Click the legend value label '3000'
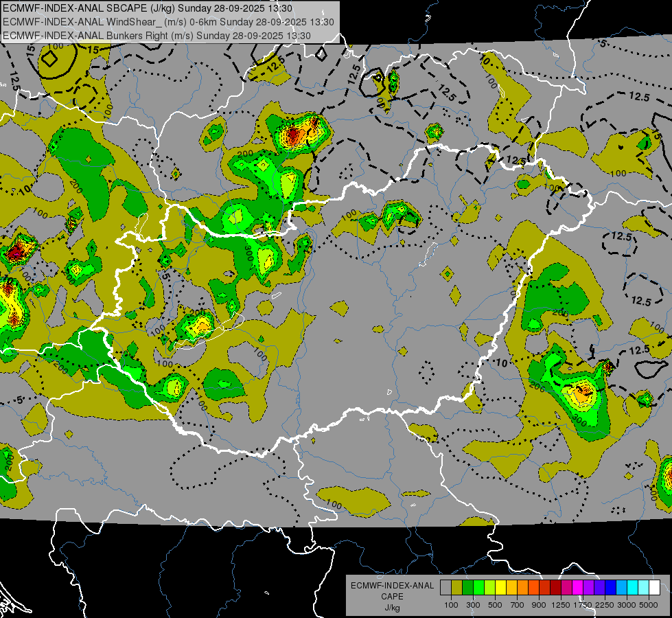672x618 pixels. click(x=627, y=605)
